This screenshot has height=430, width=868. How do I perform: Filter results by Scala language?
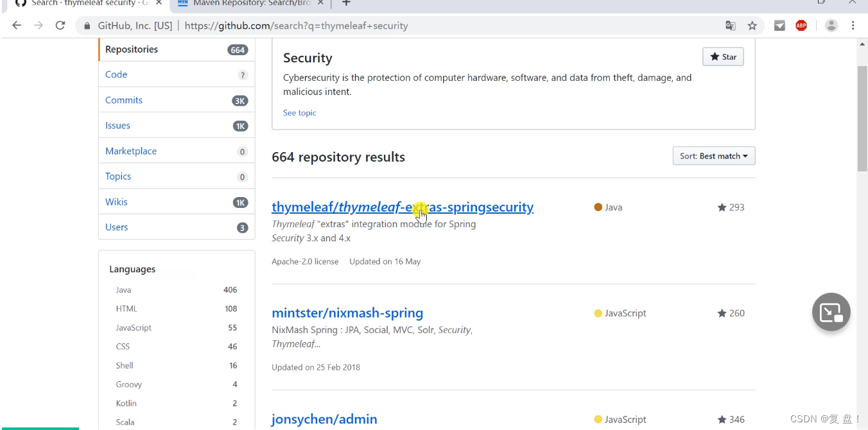177,422
